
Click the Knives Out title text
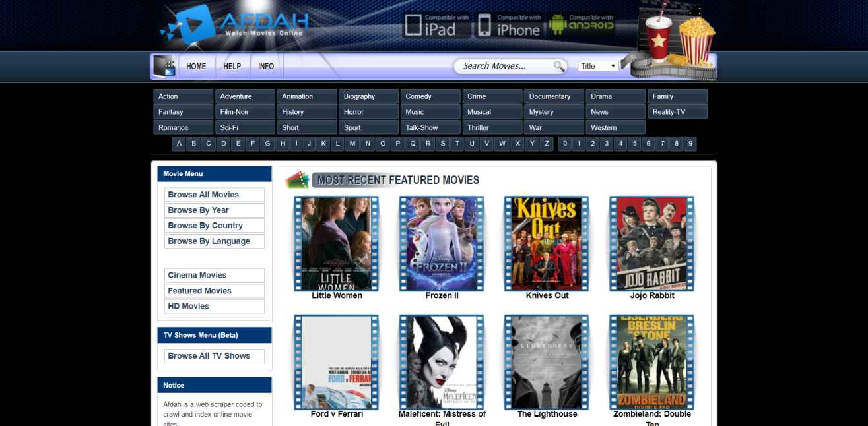pyautogui.click(x=547, y=296)
